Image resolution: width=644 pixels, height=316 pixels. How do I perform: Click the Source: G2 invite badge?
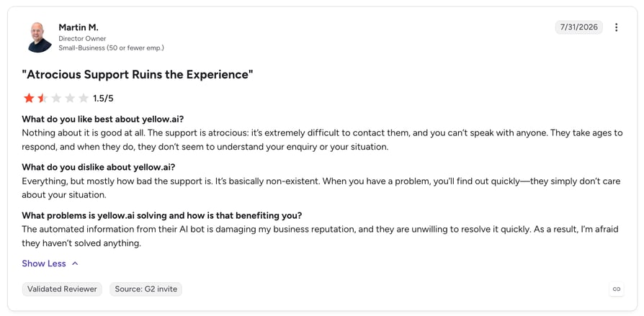click(146, 289)
